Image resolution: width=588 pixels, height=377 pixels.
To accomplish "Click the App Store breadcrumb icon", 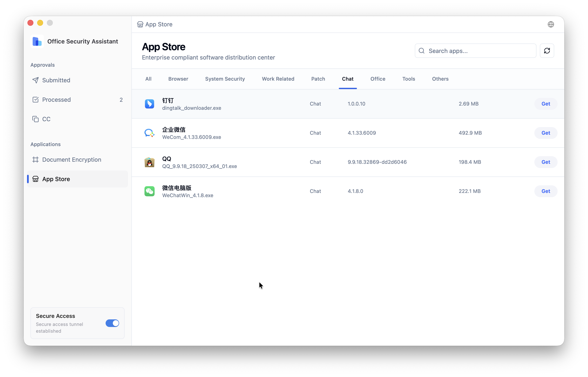I will click(x=140, y=24).
